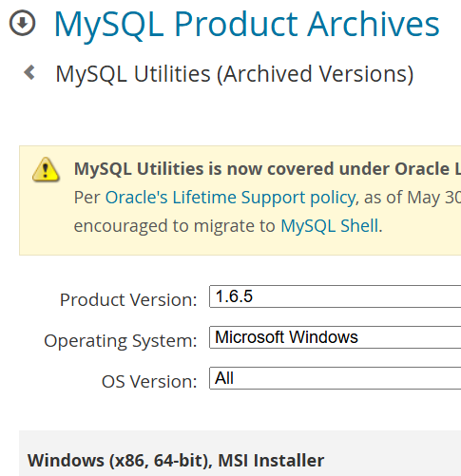Click the bold MySQL Utilities coverage notice text
Screen dimensions: 461x476
pos(267,169)
